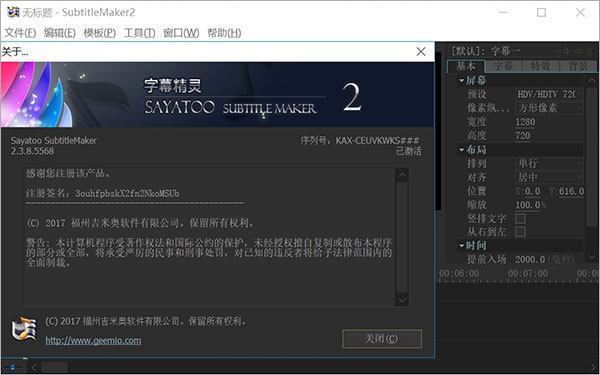Click the serial number KAX-CEUVKWKS###
This screenshot has width=600, height=375.
coord(378,141)
